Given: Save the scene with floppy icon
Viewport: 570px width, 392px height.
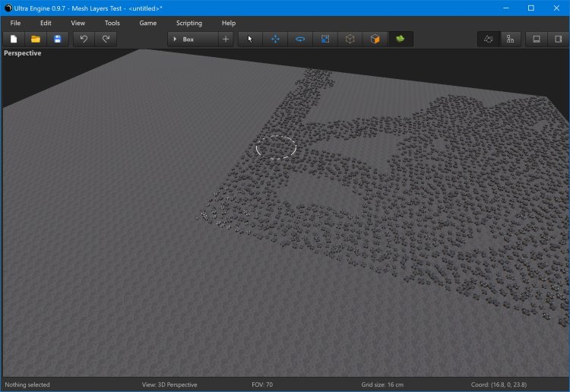Looking at the screenshot, I should (x=57, y=39).
